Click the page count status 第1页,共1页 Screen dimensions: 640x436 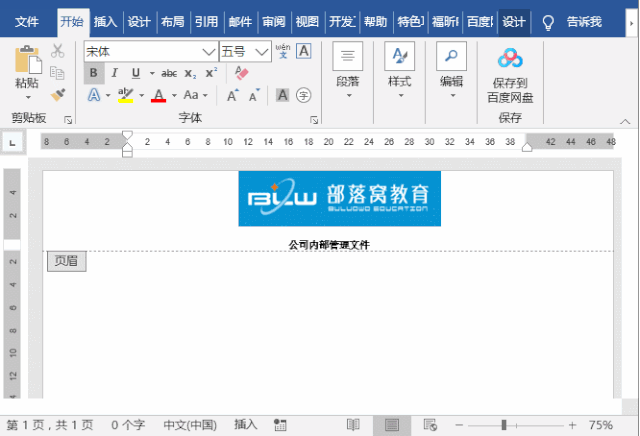50,425
